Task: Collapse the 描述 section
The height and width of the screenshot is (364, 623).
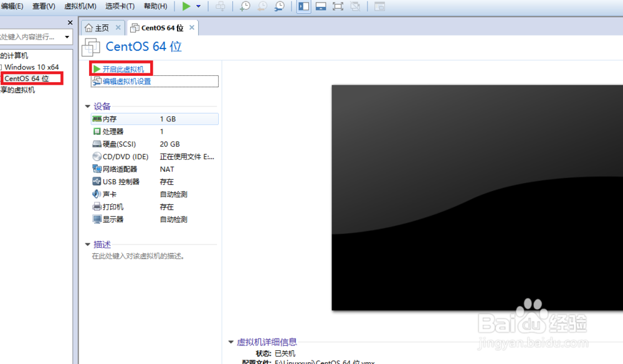Action: point(88,245)
